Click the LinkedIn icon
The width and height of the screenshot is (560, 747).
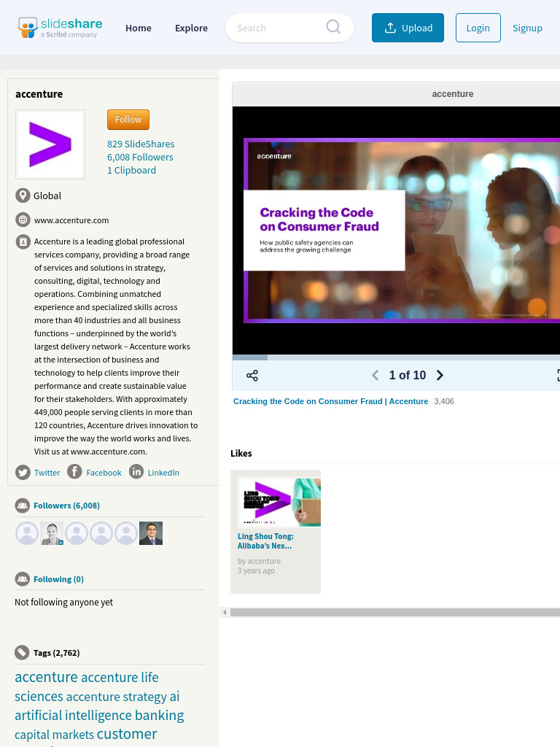136,472
